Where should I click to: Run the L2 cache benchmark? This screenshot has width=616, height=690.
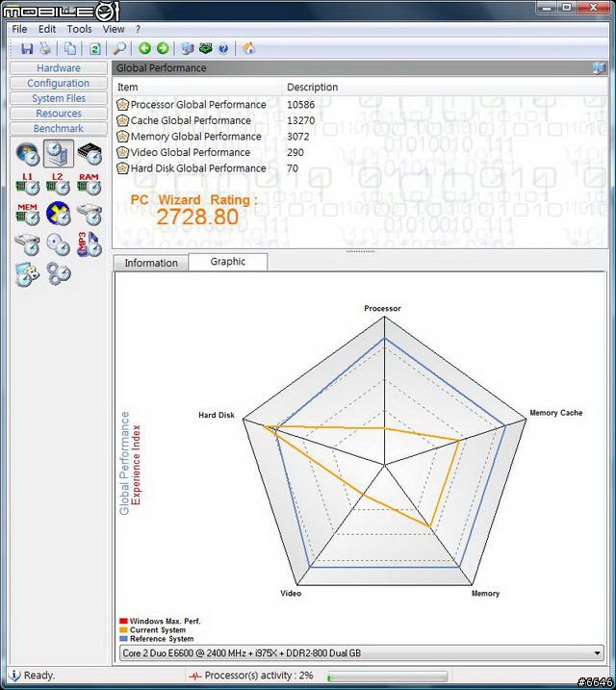coord(58,184)
